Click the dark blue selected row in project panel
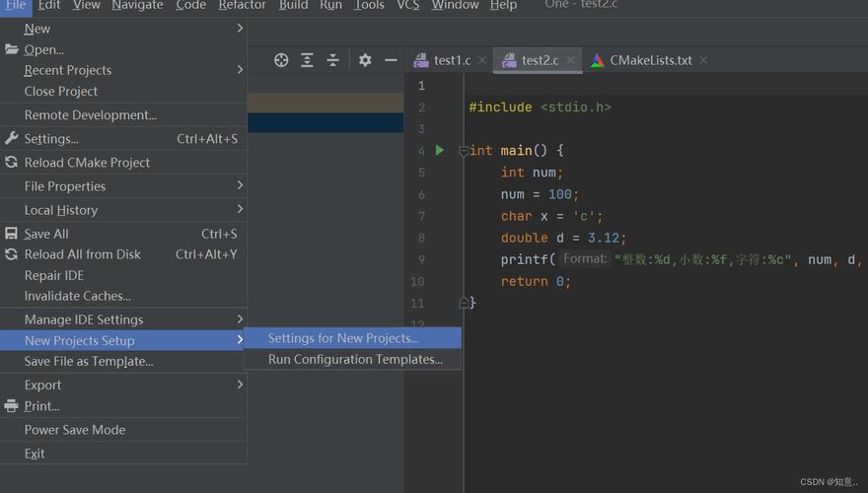The width and height of the screenshot is (868, 493). (x=325, y=123)
